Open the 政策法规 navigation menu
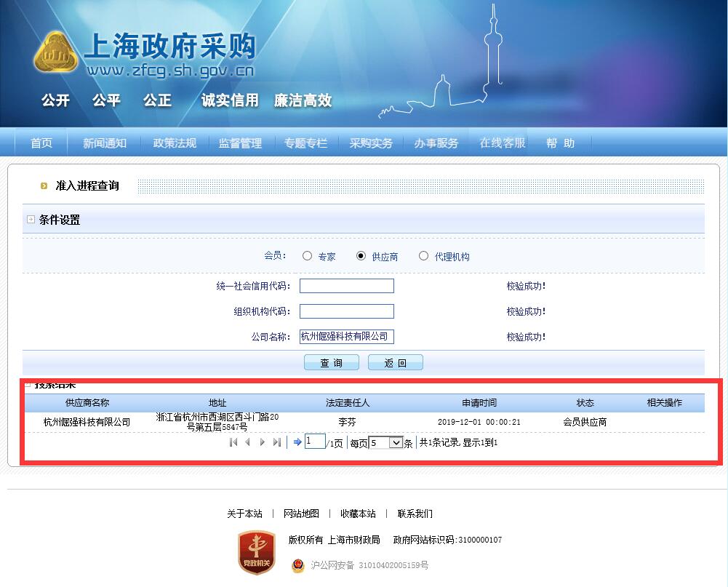 (175, 143)
